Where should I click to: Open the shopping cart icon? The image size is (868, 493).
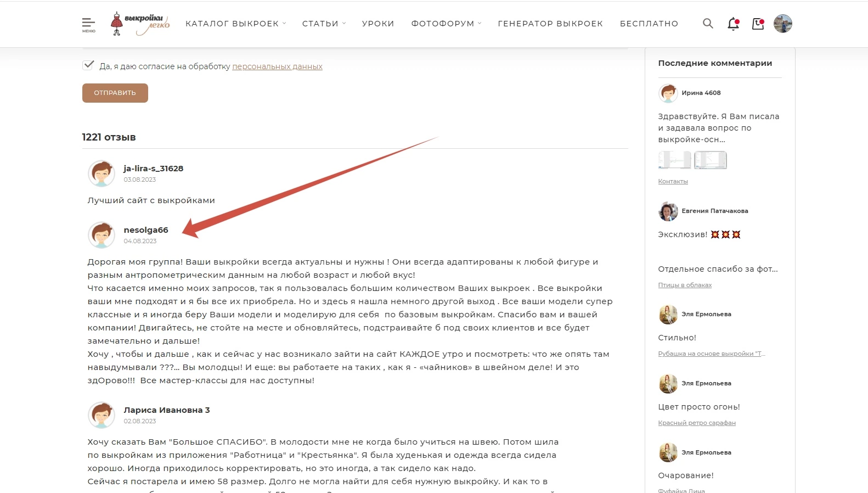[x=758, y=24]
